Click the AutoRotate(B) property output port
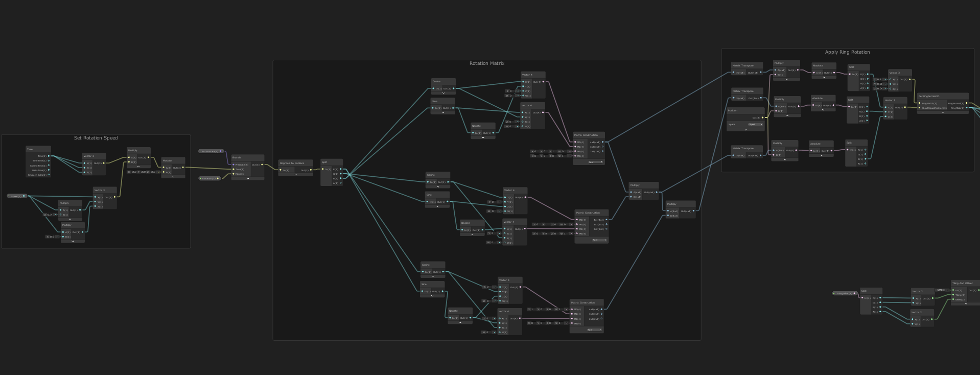This screenshot has height=375, width=980. click(x=221, y=151)
